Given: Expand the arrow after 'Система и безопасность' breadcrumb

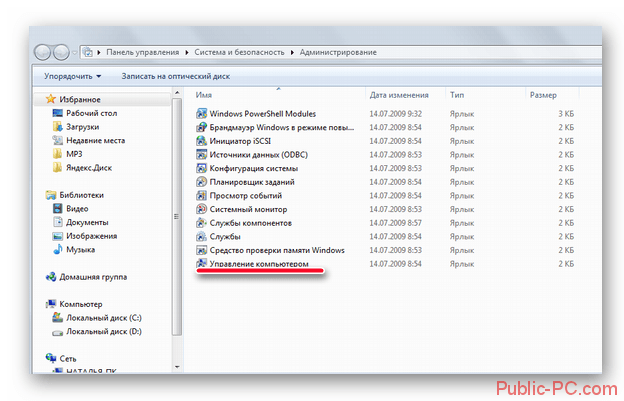Looking at the screenshot, I should tap(292, 53).
